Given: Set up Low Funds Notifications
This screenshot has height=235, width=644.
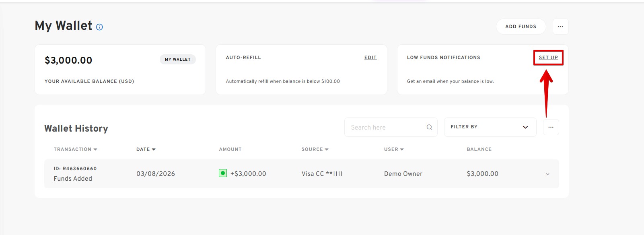Looking at the screenshot, I should click(x=548, y=58).
